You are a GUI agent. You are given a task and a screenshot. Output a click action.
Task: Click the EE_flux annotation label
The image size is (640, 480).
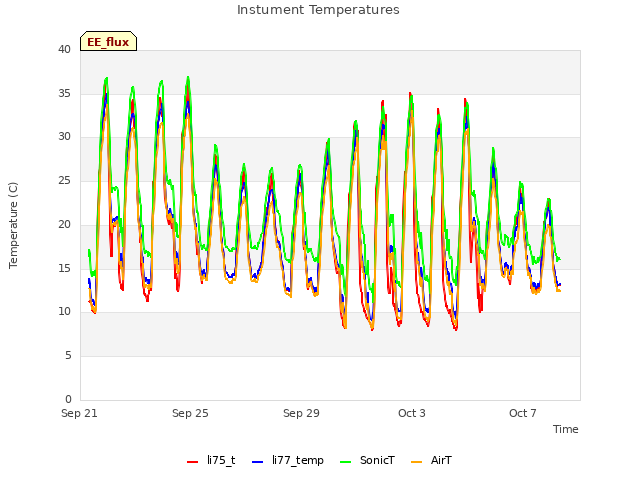pos(108,41)
